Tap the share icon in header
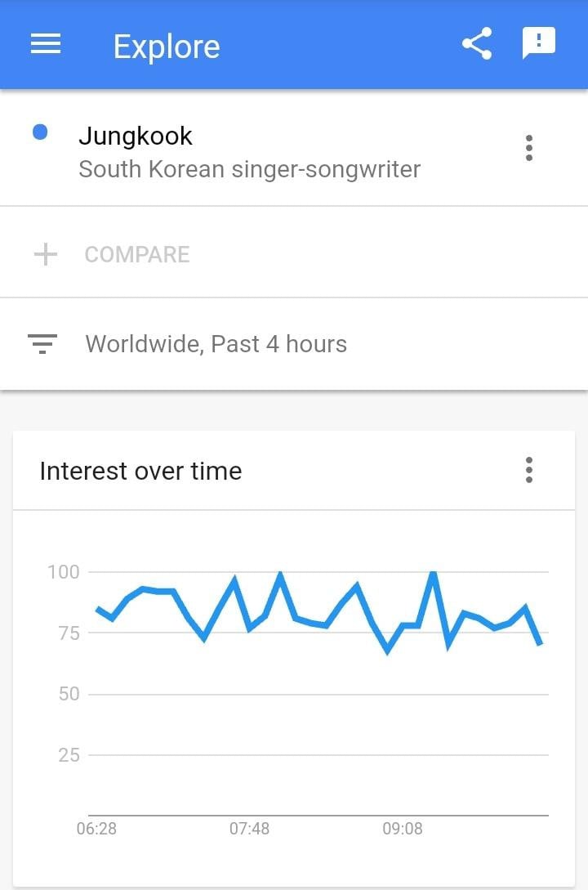Viewport: 588px width, 890px height. click(477, 43)
